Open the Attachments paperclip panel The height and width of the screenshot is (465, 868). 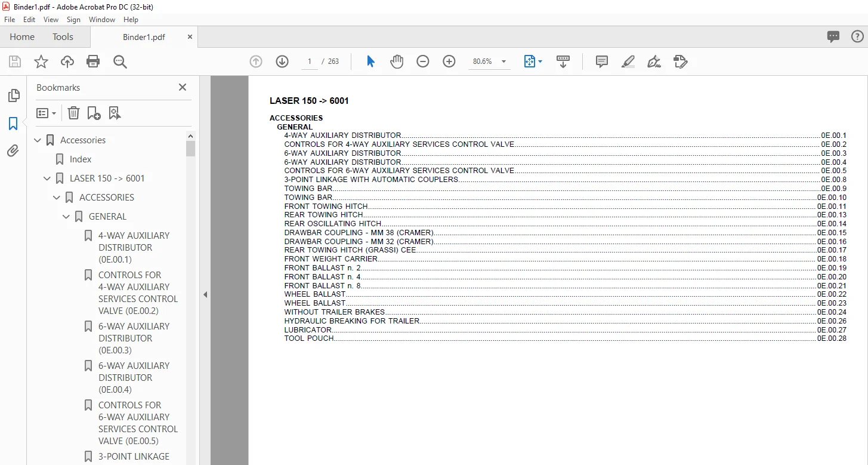point(13,151)
